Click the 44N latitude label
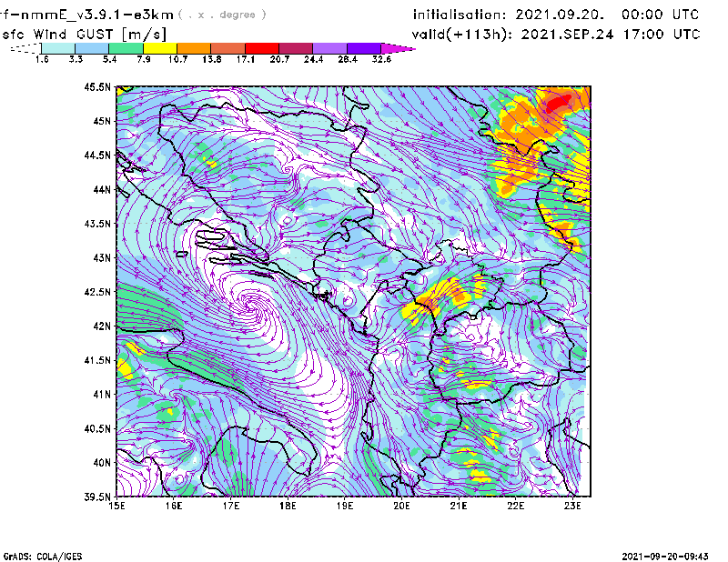Screen dimensions: 728x562 pyautogui.click(x=102, y=189)
